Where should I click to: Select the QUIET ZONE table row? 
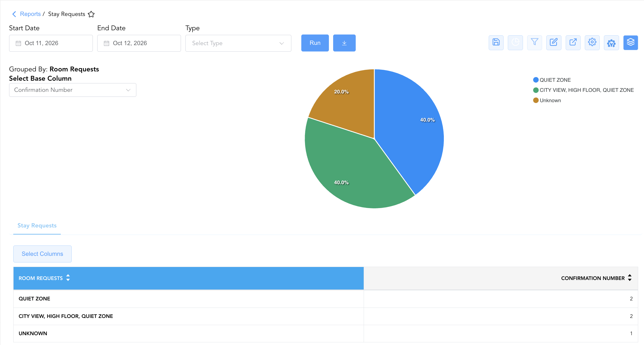click(x=325, y=299)
